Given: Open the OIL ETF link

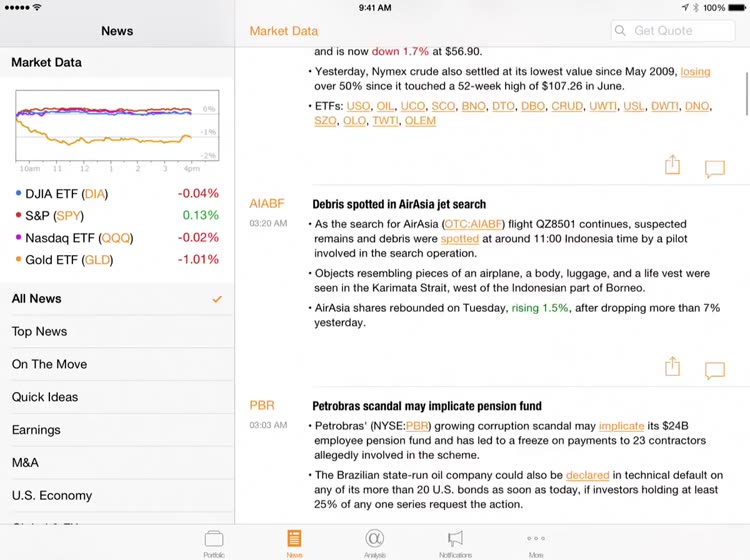Looking at the screenshot, I should pyautogui.click(x=385, y=106).
